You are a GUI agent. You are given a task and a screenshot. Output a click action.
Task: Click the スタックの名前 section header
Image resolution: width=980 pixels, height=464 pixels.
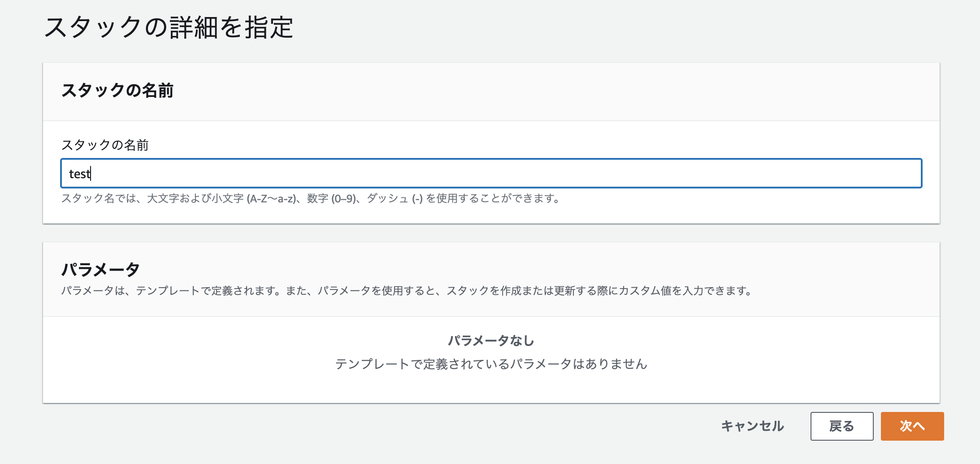pyautogui.click(x=119, y=89)
